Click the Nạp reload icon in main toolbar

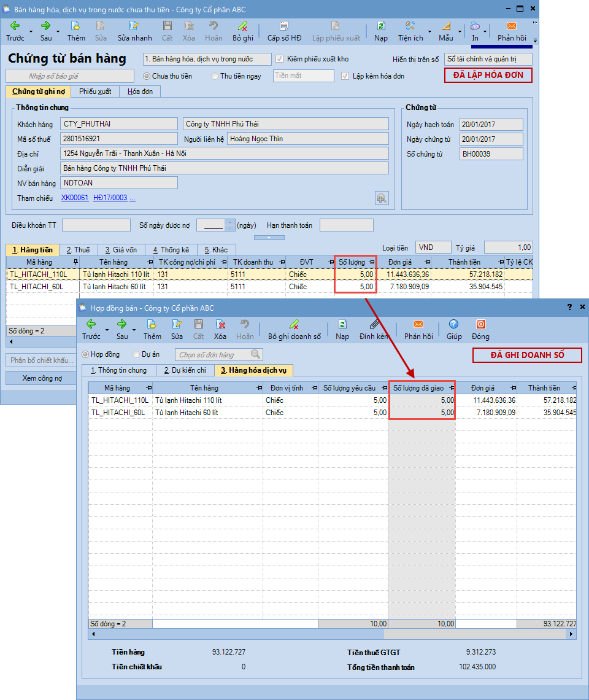pyautogui.click(x=381, y=26)
